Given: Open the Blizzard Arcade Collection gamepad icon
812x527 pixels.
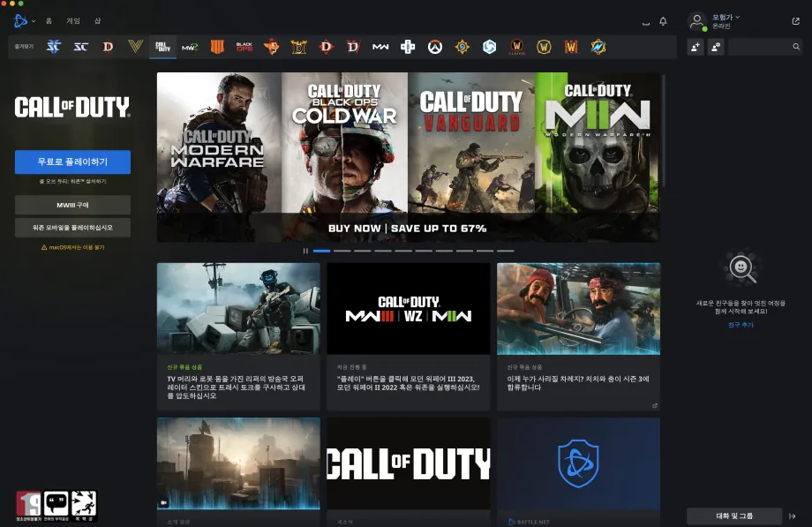Looking at the screenshot, I should [x=408, y=47].
